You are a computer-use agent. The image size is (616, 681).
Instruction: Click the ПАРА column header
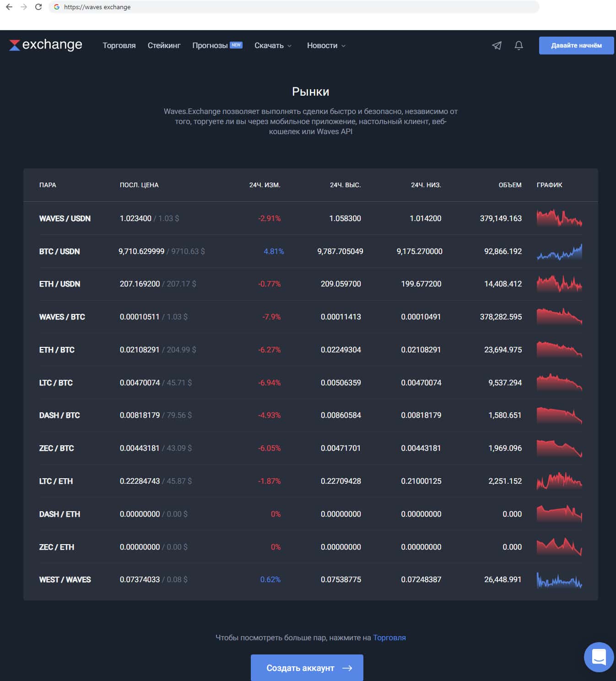48,185
